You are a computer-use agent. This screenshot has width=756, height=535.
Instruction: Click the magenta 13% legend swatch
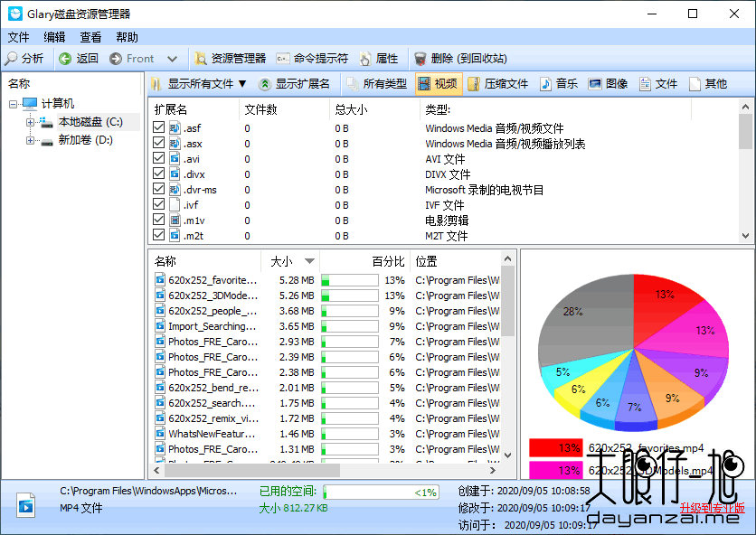[x=556, y=470]
